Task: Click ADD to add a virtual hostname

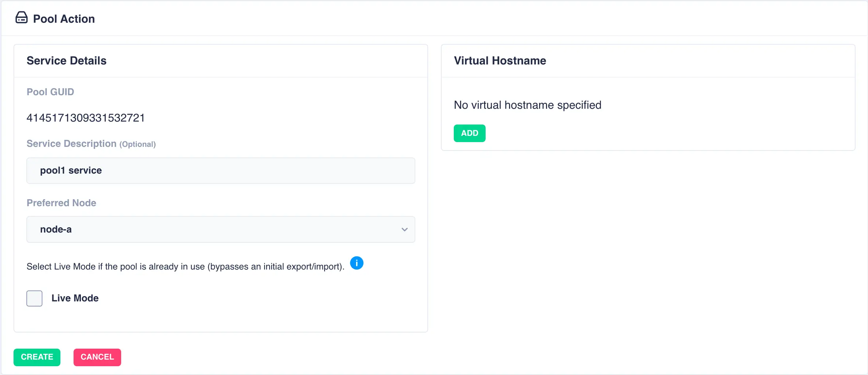Action: 469,133
